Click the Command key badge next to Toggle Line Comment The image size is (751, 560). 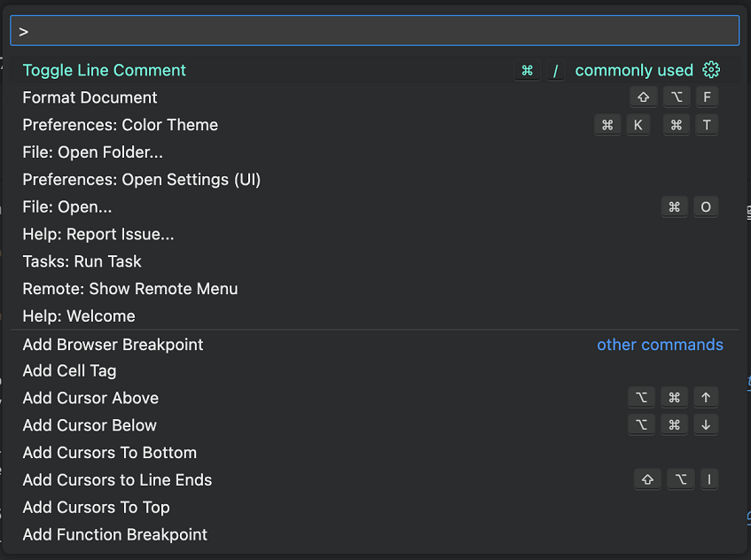tap(527, 69)
